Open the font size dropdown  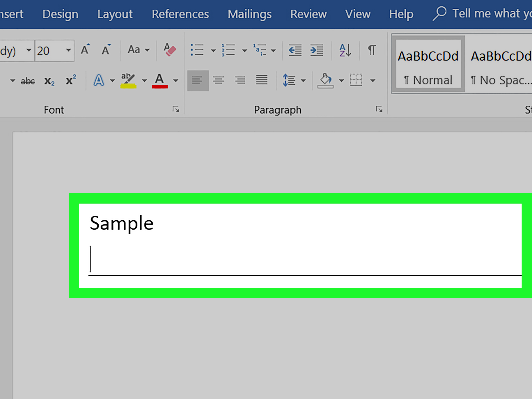coord(68,50)
